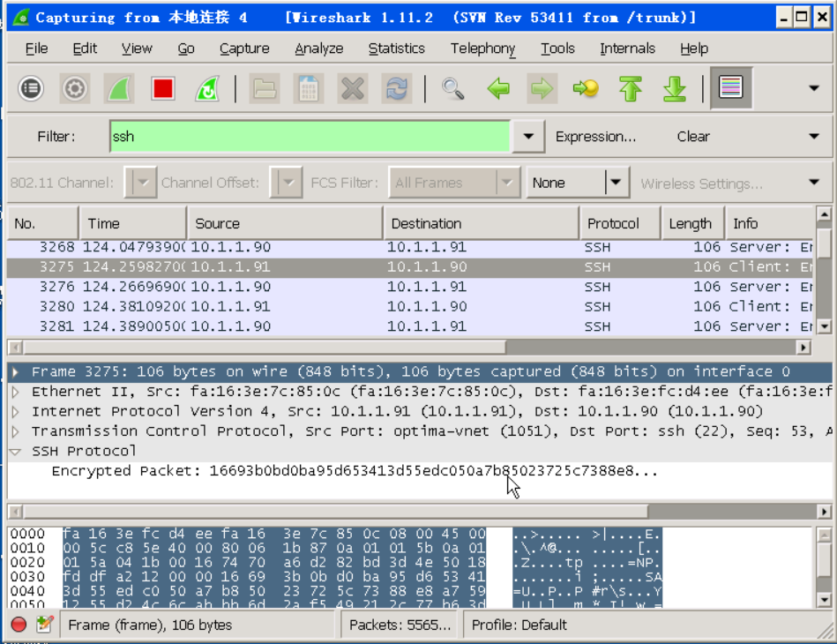Open the Telephony menu
837x644 pixels.
click(x=483, y=49)
